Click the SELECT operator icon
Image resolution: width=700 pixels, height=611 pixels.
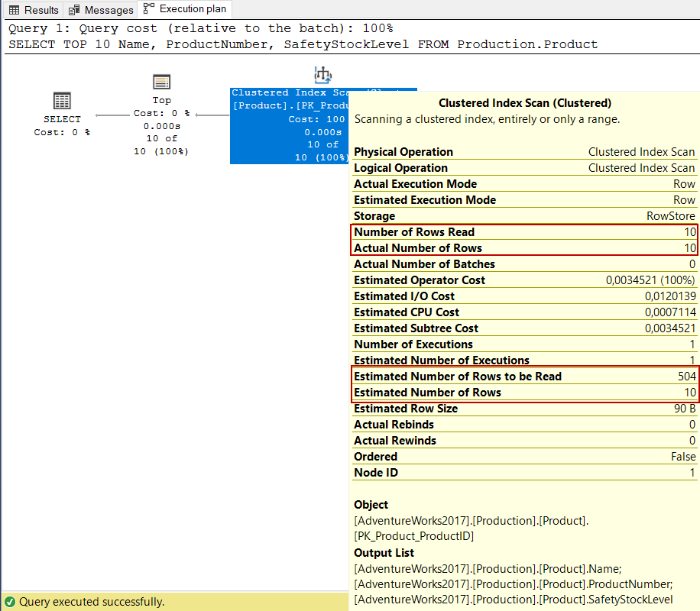click(62, 101)
